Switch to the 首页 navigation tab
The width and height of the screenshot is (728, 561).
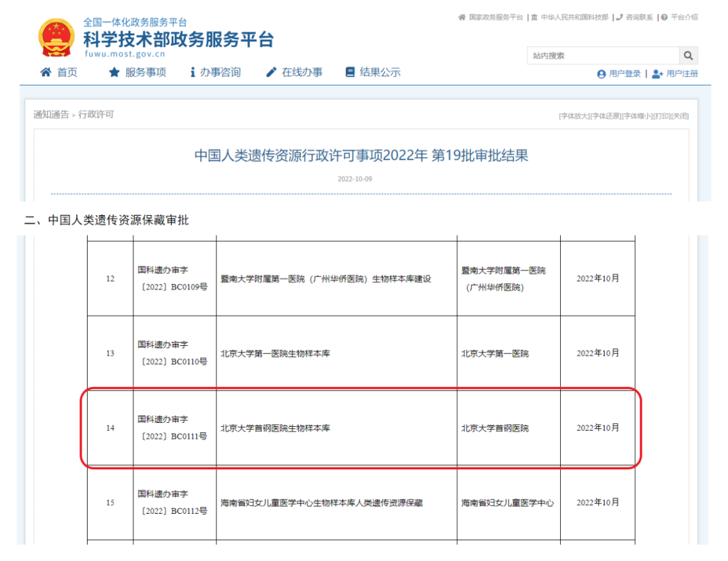point(65,72)
